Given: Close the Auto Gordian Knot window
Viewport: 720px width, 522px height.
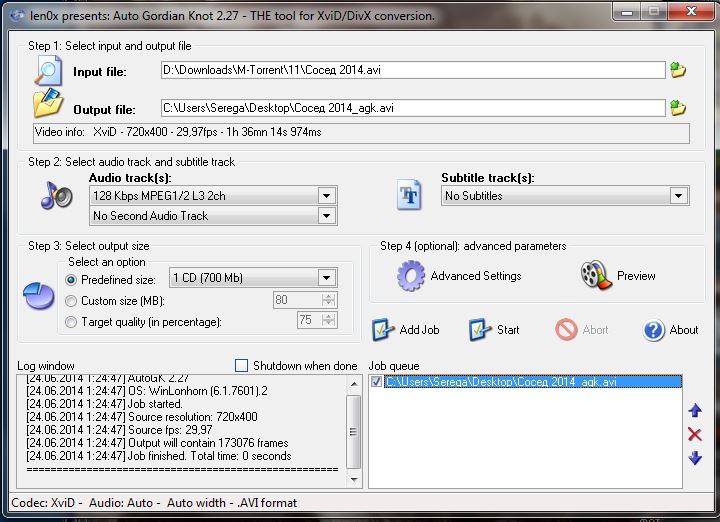Looking at the screenshot, I should [x=691, y=12].
